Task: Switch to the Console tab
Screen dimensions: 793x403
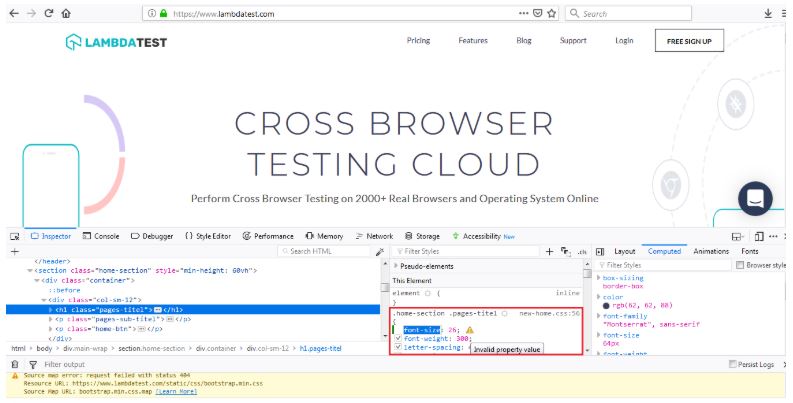Action: coord(100,236)
